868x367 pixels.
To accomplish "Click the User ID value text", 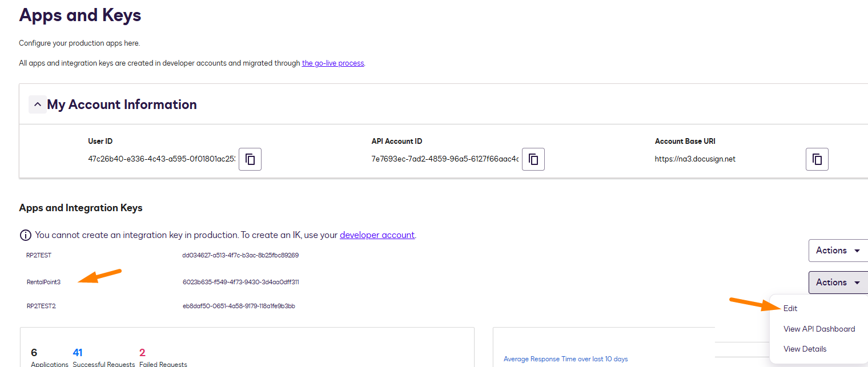I will point(162,159).
